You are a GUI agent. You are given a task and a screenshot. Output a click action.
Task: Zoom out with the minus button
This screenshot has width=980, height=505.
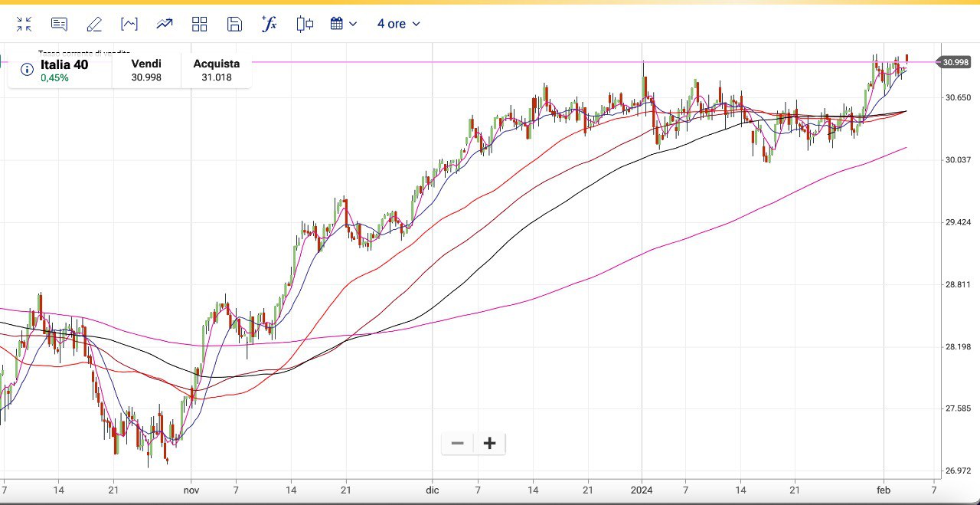tap(458, 443)
